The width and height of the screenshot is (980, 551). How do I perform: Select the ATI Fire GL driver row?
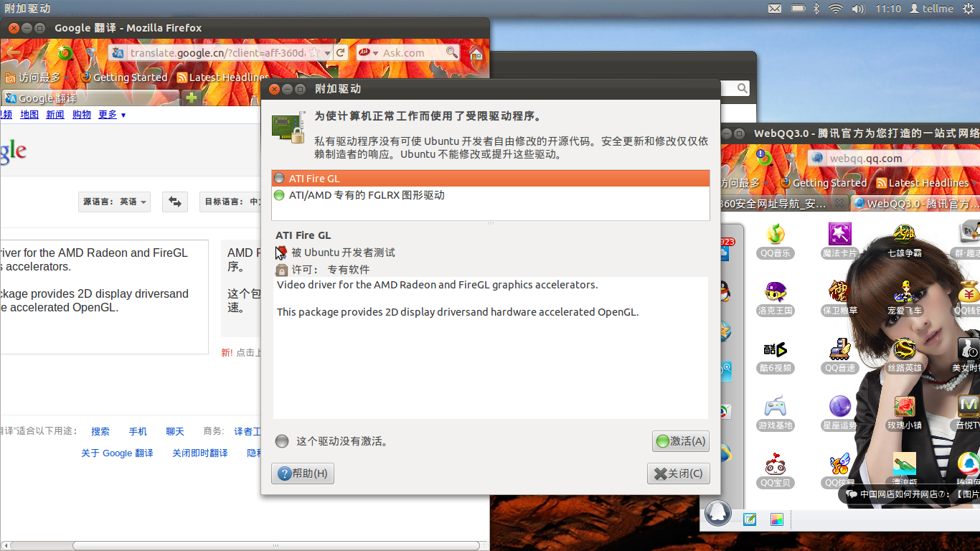(x=491, y=179)
